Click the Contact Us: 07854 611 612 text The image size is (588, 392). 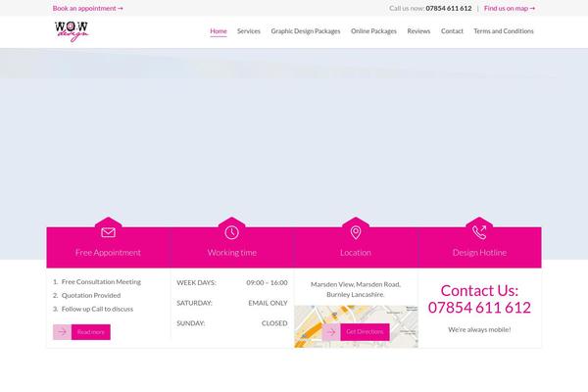(x=479, y=299)
